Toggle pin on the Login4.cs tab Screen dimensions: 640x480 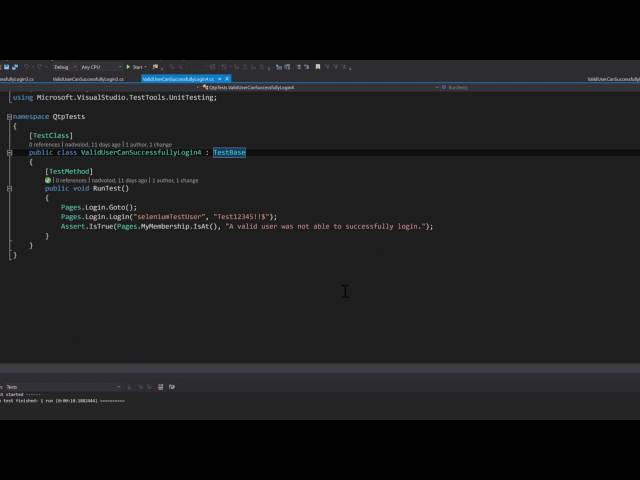[x=220, y=79]
